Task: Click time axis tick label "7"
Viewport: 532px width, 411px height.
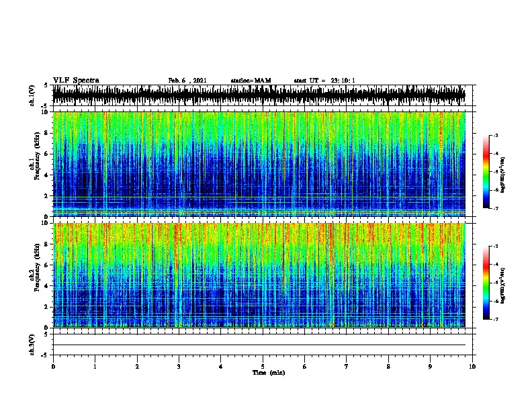Action: pos(347,367)
